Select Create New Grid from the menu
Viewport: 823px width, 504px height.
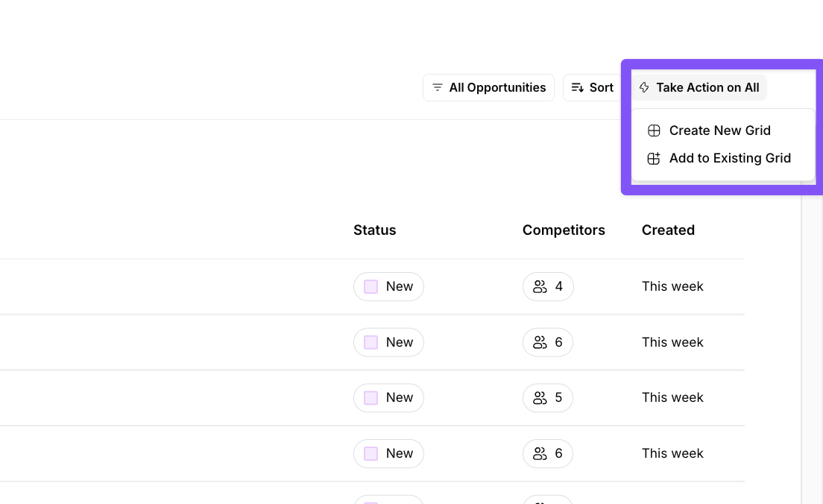pos(719,130)
